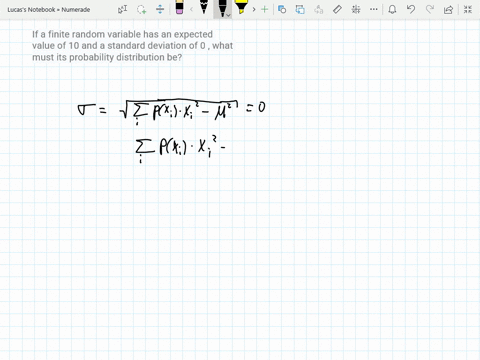
Task: Undo the last ink stroke
Action: click(x=411, y=9)
